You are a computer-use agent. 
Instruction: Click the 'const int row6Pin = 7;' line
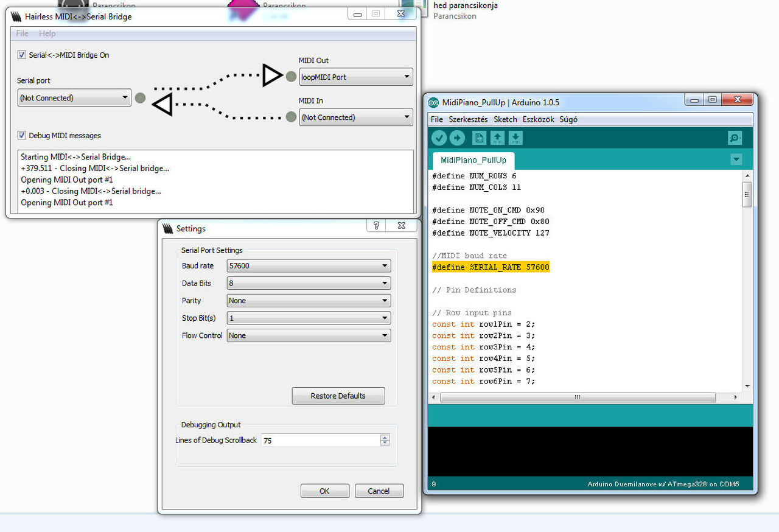(483, 381)
